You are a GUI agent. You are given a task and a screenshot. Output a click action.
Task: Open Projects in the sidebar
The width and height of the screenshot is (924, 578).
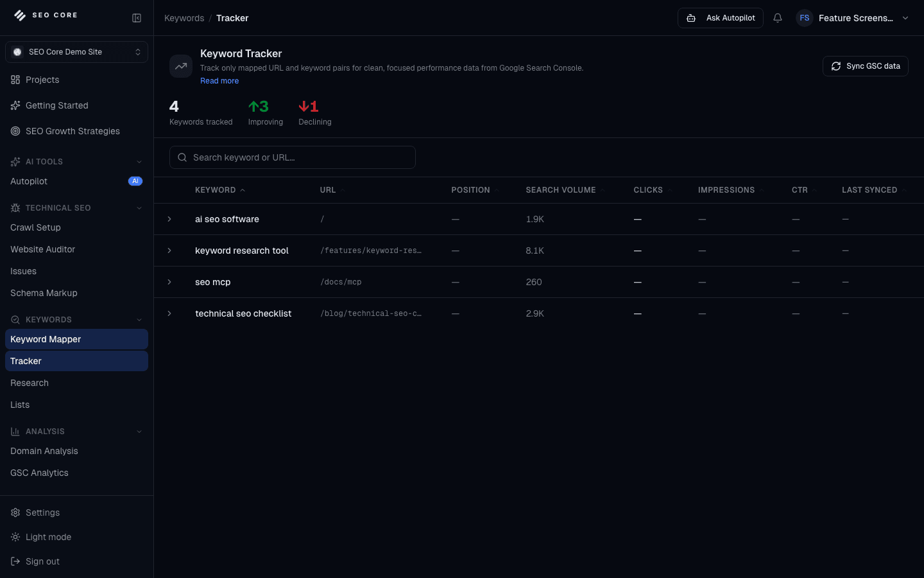click(x=77, y=80)
